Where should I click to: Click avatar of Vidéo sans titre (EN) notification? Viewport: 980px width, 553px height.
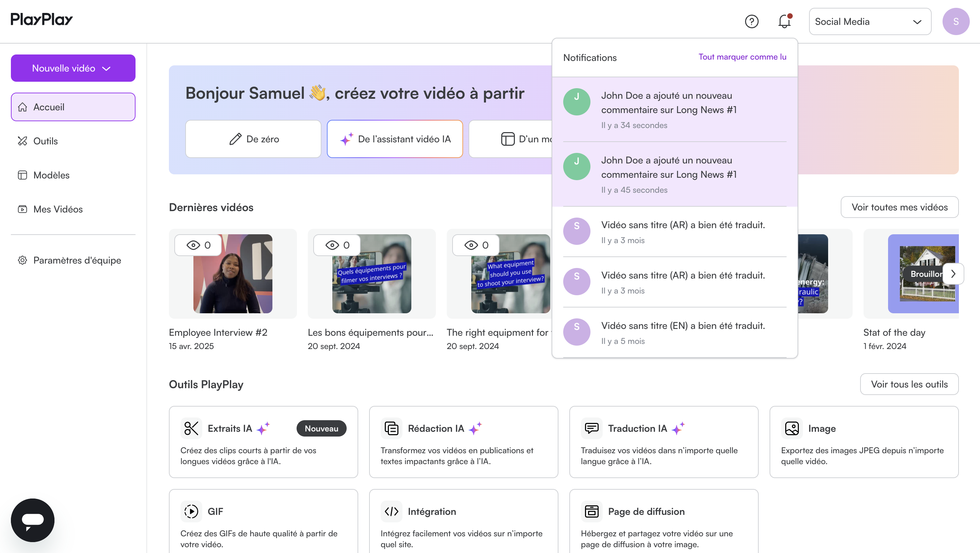576,332
